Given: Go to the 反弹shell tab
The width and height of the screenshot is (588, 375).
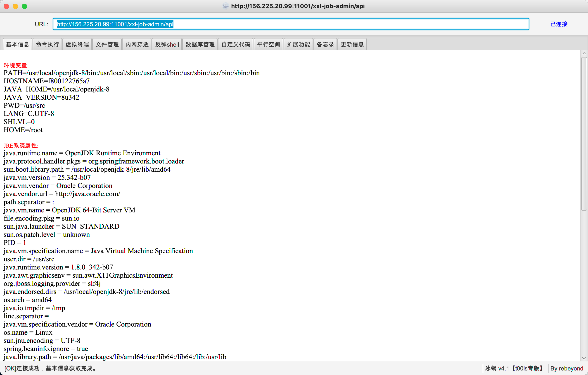Looking at the screenshot, I should tap(167, 44).
